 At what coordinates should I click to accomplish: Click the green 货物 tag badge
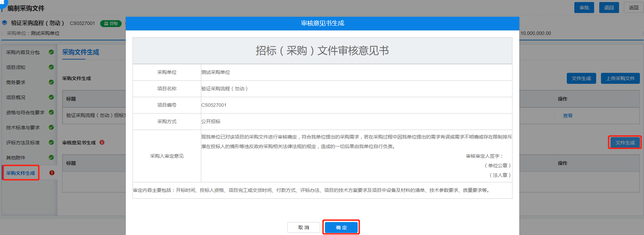point(111,24)
